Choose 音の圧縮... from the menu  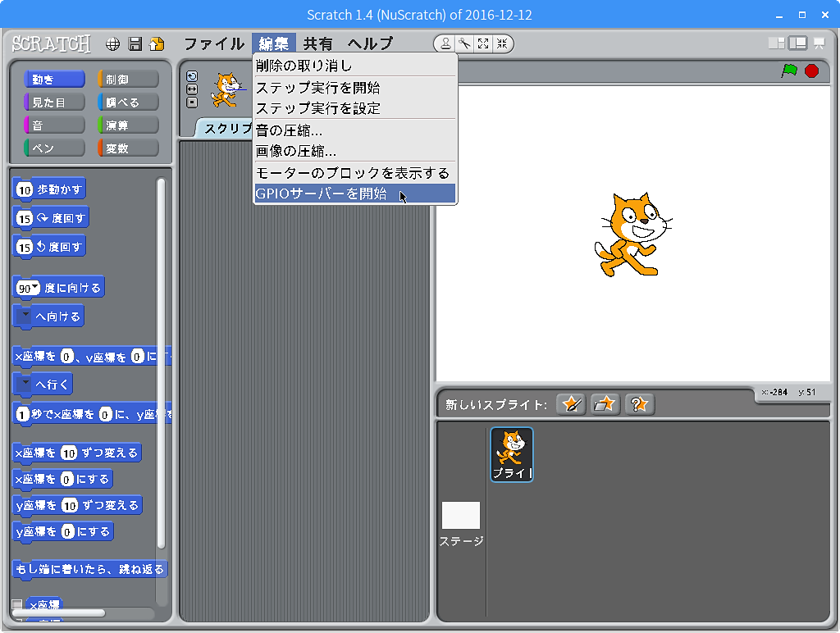click(354, 130)
